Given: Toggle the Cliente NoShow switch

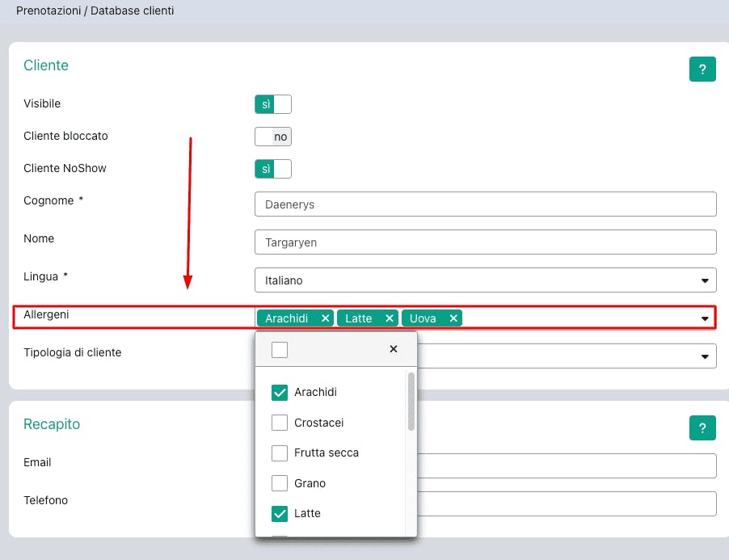Looking at the screenshot, I should click(x=272, y=169).
